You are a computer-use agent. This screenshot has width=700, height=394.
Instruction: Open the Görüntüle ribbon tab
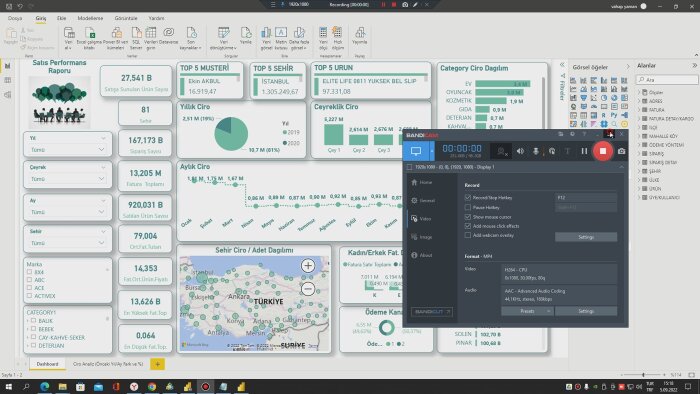pos(126,18)
